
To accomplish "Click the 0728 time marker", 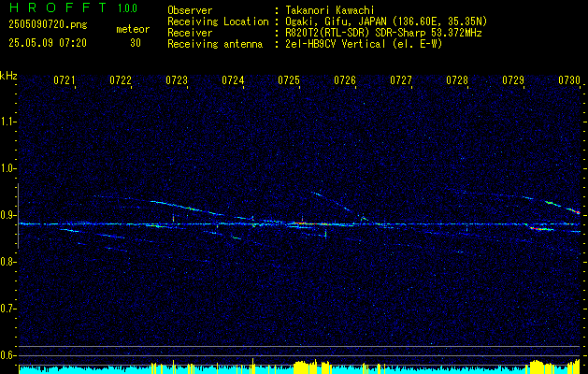I will click(457, 79).
